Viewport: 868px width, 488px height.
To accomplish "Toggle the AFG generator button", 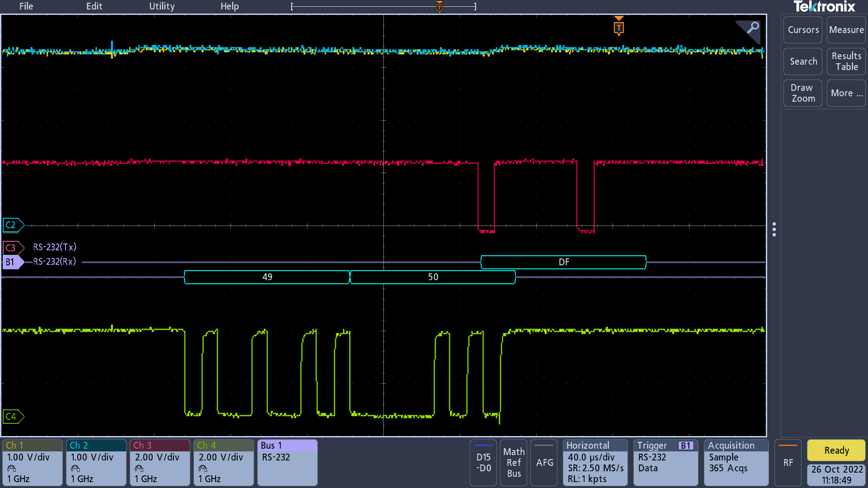I will 544,462.
